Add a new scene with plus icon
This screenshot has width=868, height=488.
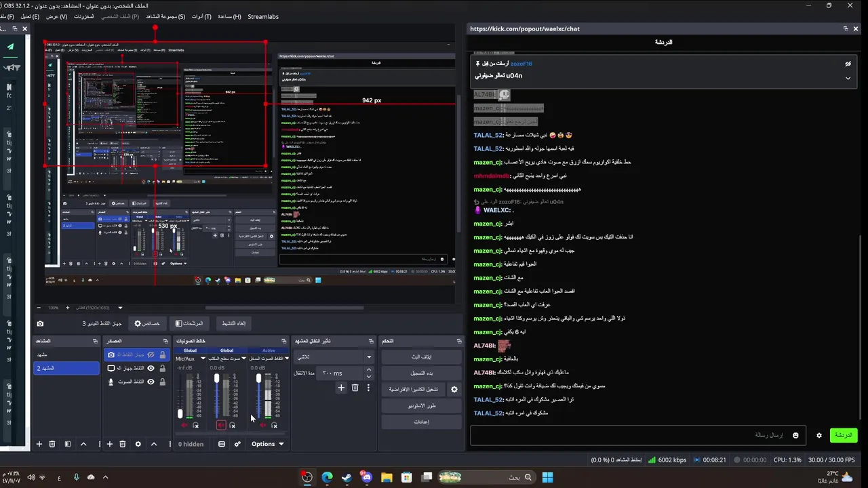(x=39, y=444)
